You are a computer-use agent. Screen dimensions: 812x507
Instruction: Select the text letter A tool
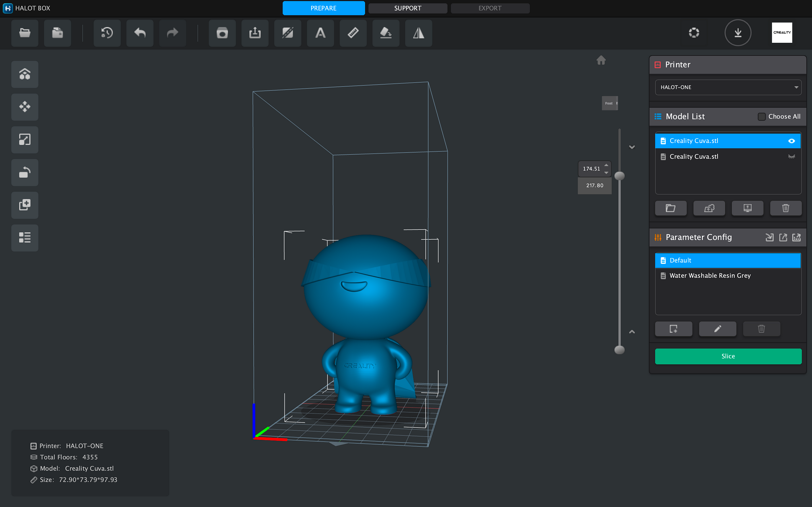(x=320, y=33)
